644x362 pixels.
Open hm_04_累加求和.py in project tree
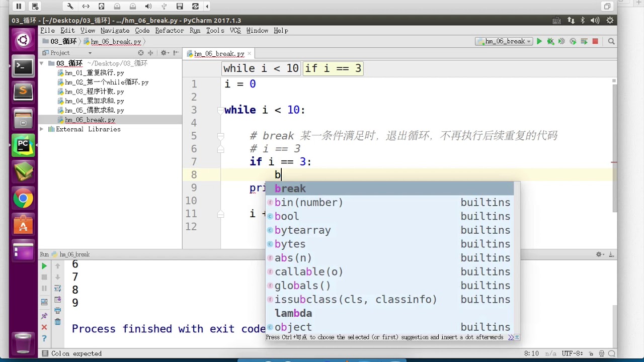[94, 101]
